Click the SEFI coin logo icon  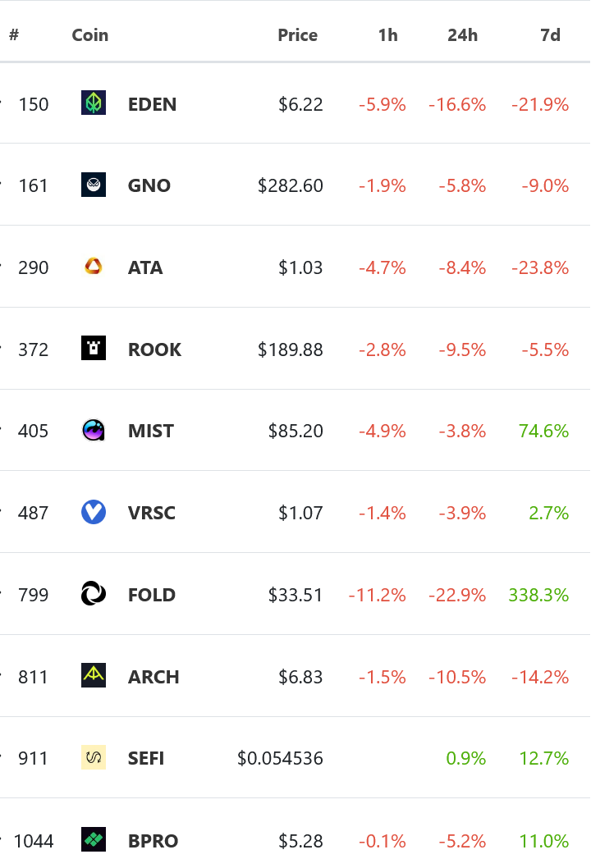(94, 758)
